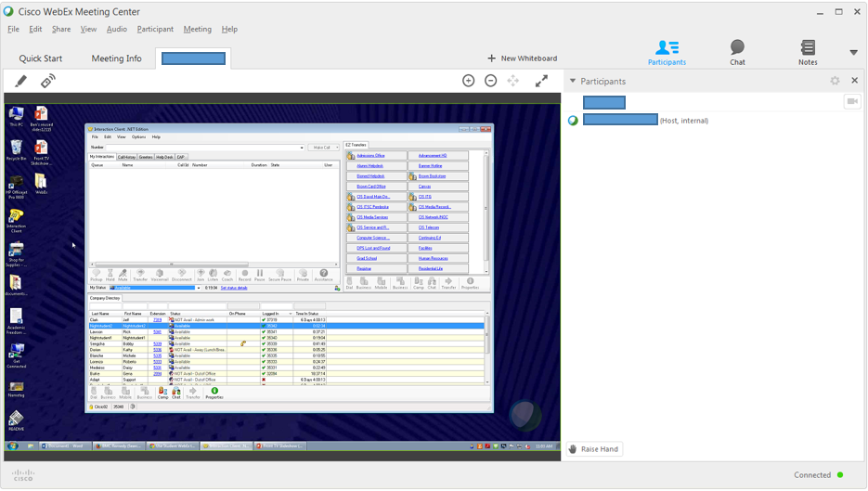The width and height of the screenshot is (868, 491).
Task: Click the Interaction Client desktop shortcut
Action: pyautogui.click(x=16, y=220)
